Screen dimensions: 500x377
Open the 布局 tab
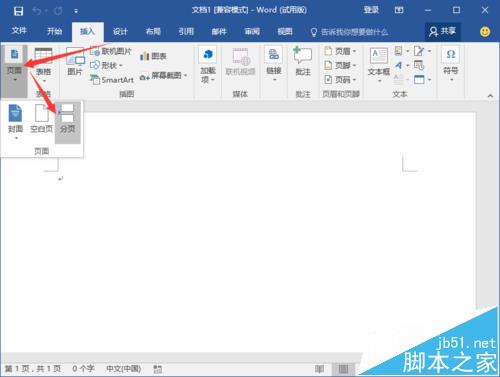click(x=153, y=31)
